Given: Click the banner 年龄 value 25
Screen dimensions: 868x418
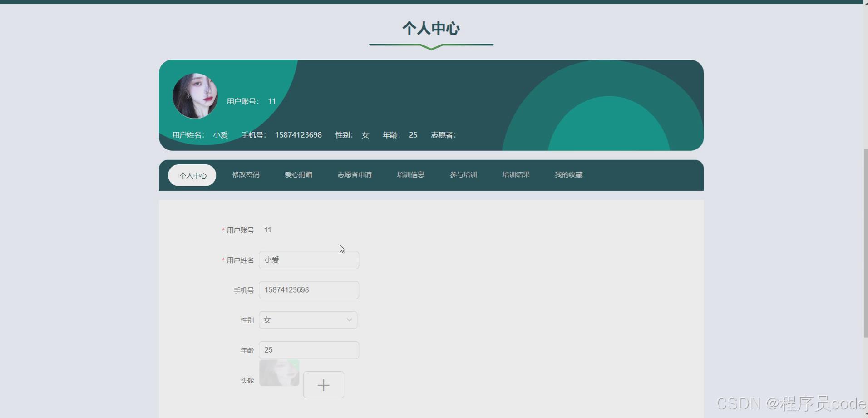Looking at the screenshot, I should (x=413, y=135).
